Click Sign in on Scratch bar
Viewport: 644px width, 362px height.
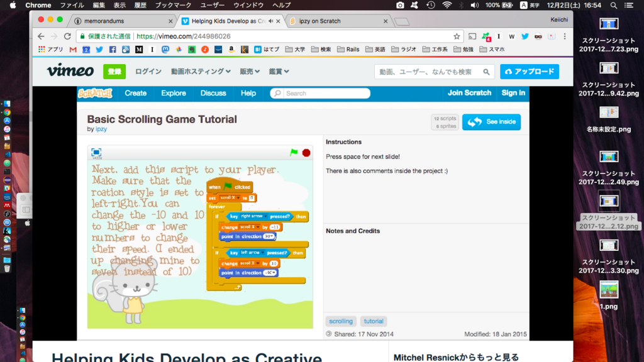[513, 93]
